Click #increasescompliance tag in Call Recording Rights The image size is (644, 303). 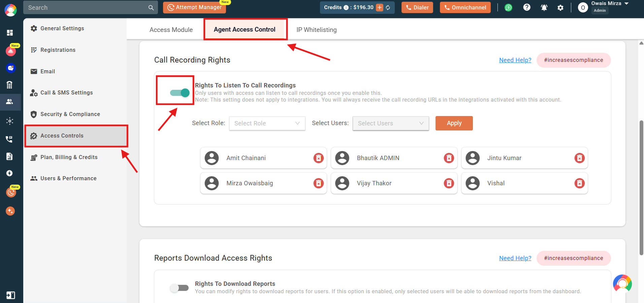[x=574, y=60]
